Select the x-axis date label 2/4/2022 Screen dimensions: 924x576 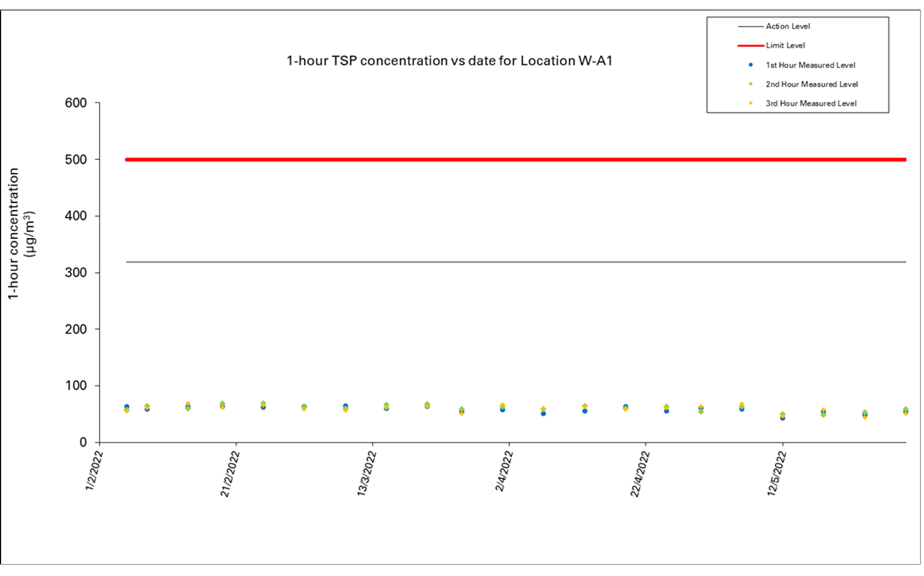click(x=503, y=470)
